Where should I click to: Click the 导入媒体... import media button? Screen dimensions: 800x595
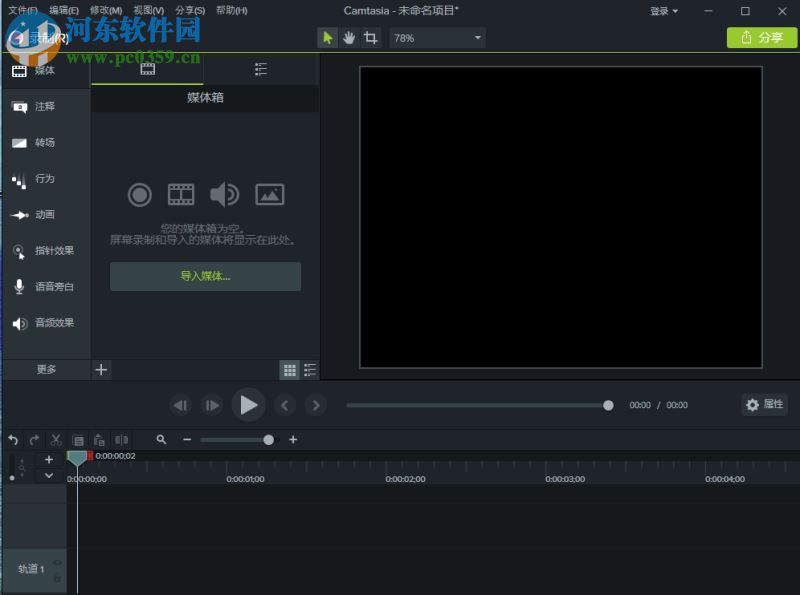click(x=205, y=277)
